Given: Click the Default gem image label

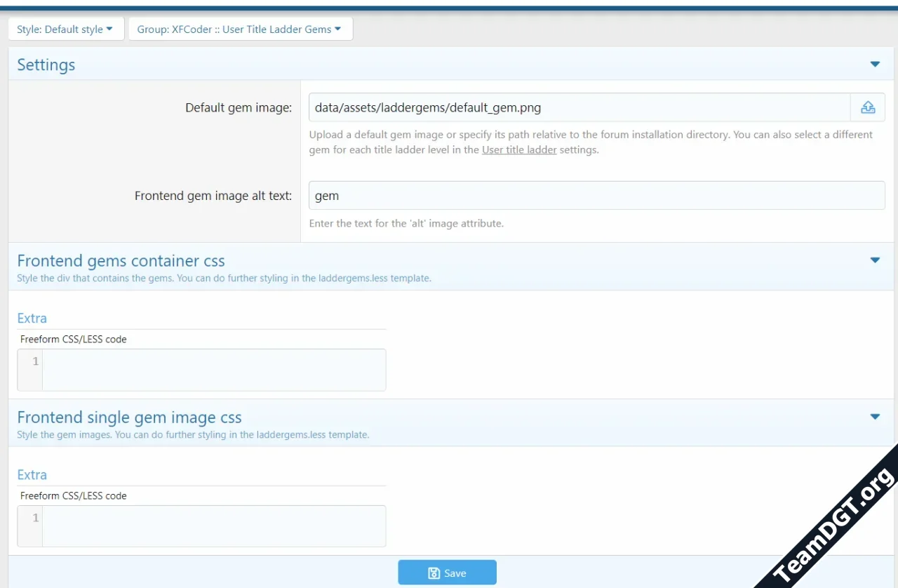Looking at the screenshot, I should coord(239,107).
